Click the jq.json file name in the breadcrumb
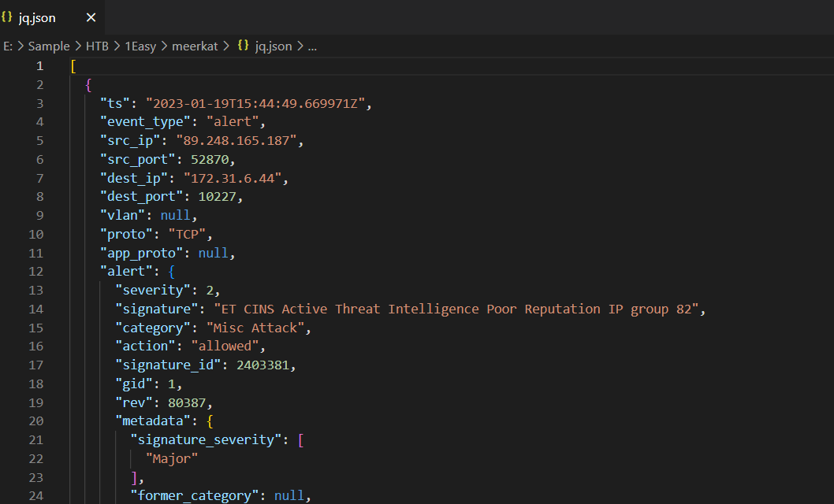 point(273,46)
